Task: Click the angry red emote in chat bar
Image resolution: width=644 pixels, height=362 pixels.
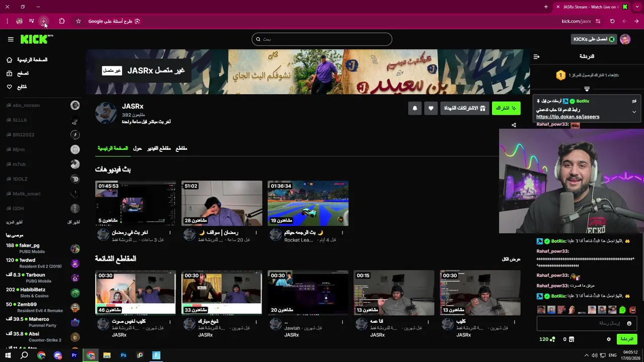Action: coord(633,310)
